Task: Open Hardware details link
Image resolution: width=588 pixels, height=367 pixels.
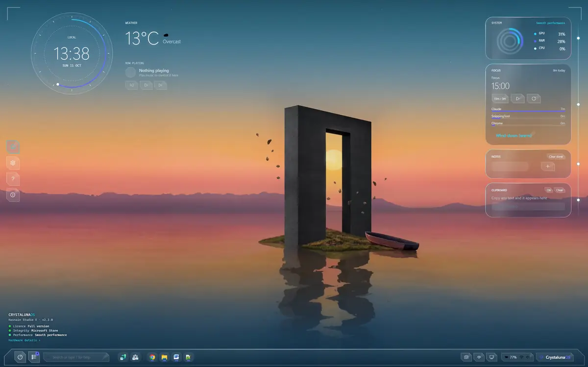Action: click(x=24, y=340)
